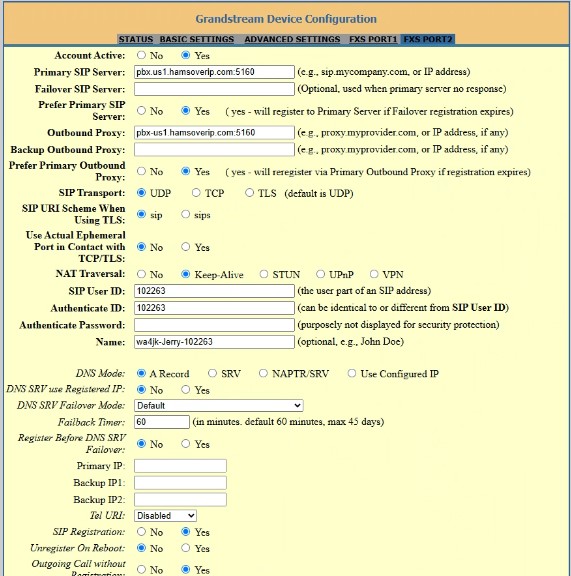The image size is (571, 576).
Task: Click the SIP User ID field
Action: pyautogui.click(x=214, y=291)
